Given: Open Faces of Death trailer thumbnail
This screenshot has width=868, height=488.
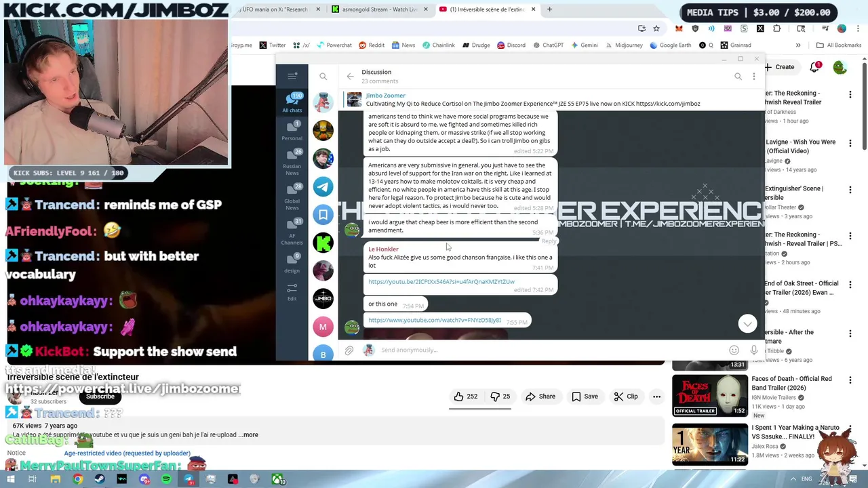Looking at the screenshot, I should click(x=710, y=395).
